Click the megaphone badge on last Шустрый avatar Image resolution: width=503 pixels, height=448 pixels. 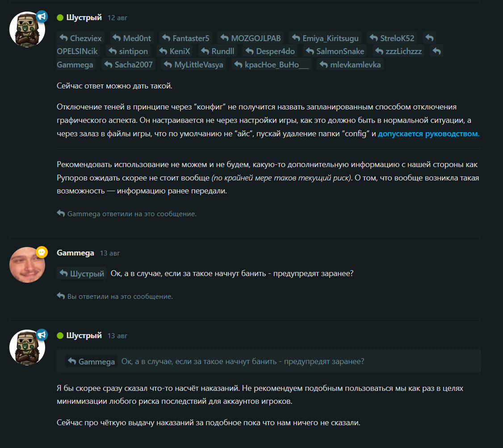42,335
